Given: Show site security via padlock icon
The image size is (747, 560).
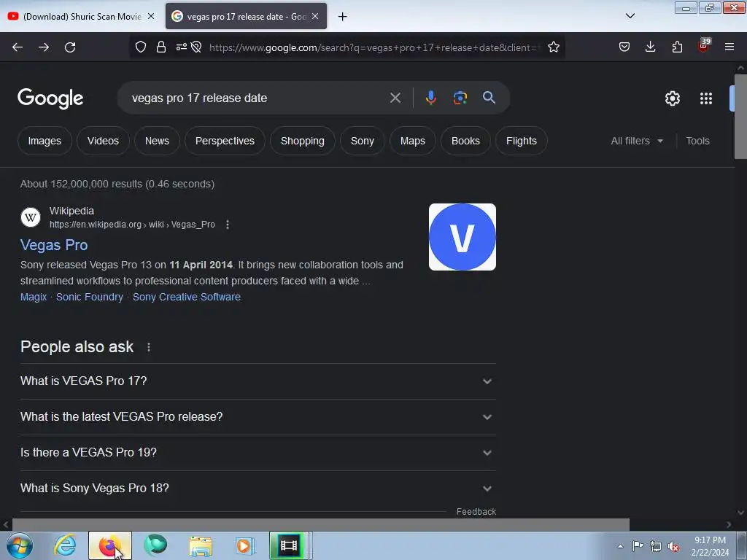Looking at the screenshot, I should 161,47.
